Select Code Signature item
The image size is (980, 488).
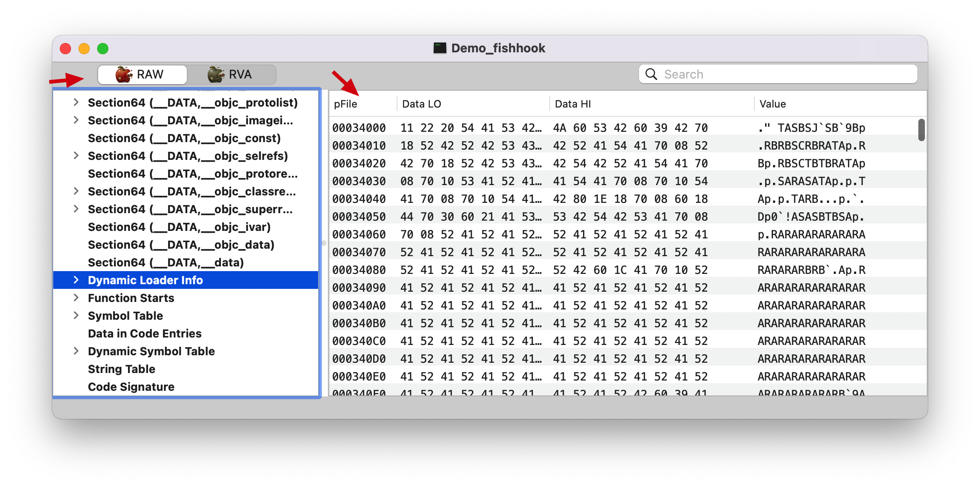point(186,387)
